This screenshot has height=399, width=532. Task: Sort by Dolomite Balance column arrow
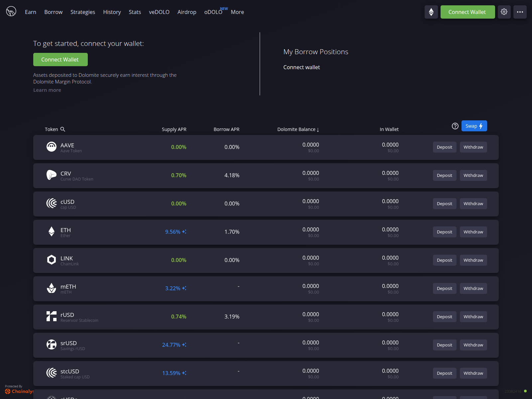pos(318,130)
